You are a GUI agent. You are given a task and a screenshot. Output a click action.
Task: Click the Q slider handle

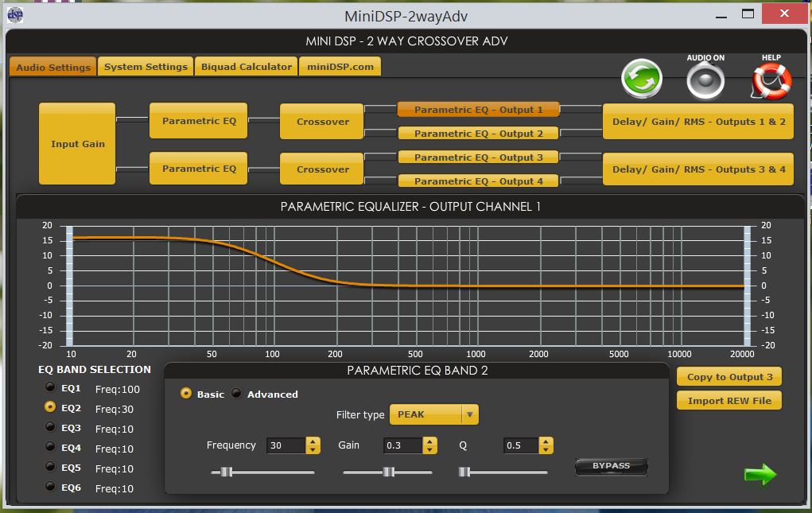[464, 472]
